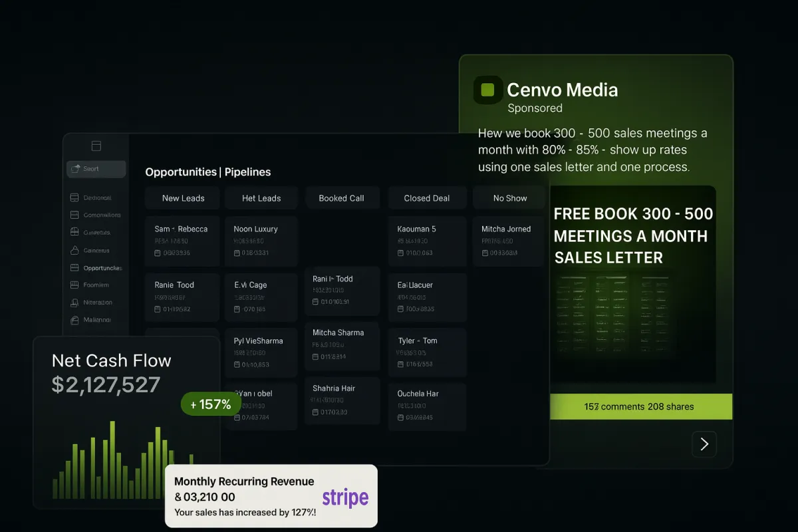Image resolution: width=798 pixels, height=532 pixels.
Task: Click the window layout icon above the sidebar
Action: [96, 146]
